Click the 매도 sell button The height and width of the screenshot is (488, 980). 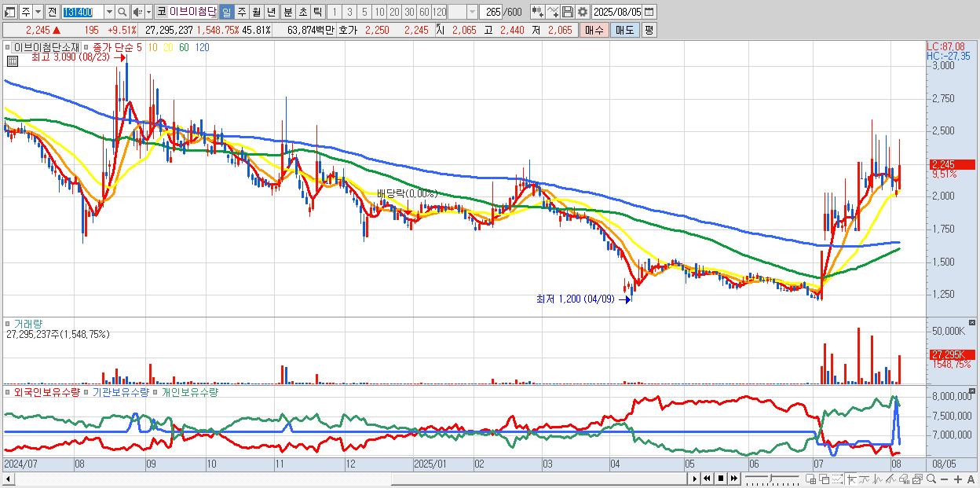[x=624, y=30]
